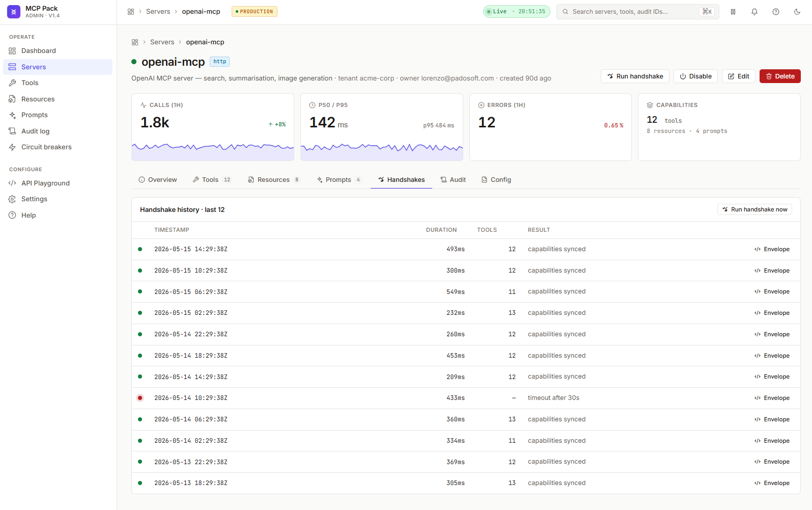This screenshot has height=510, width=812.
Task: Open Envelope for 2026-05-13 22:29:38Z handshake
Action: click(x=772, y=462)
